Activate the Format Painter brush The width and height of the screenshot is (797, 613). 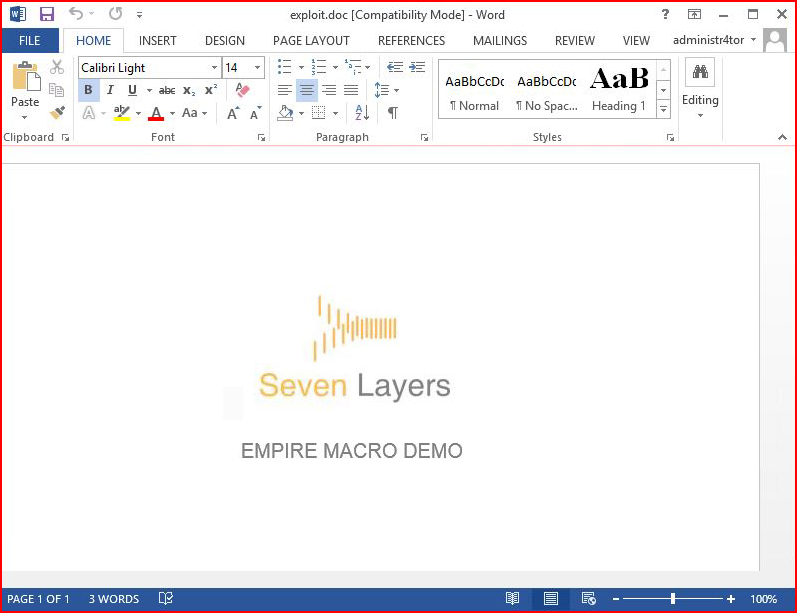click(x=57, y=112)
